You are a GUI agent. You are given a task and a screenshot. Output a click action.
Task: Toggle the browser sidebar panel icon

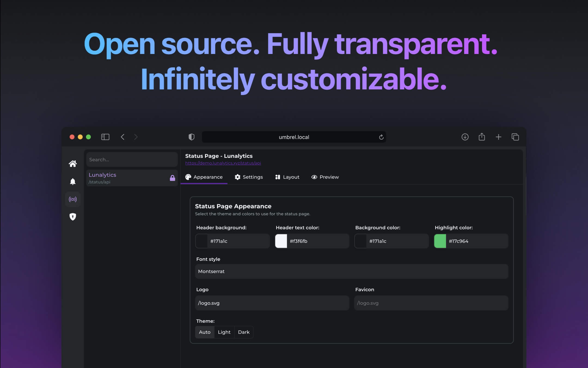105,137
